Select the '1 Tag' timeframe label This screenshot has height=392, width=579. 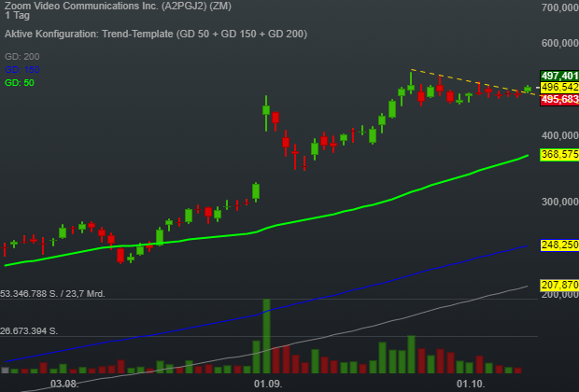(17, 16)
